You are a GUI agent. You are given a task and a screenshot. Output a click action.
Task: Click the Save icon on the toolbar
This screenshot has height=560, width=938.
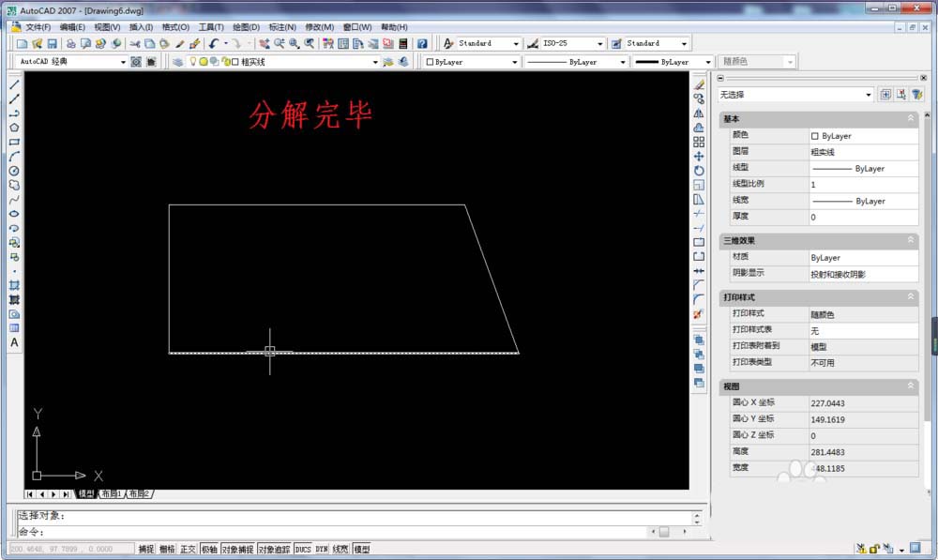pyautogui.click(x=53, y=43)
